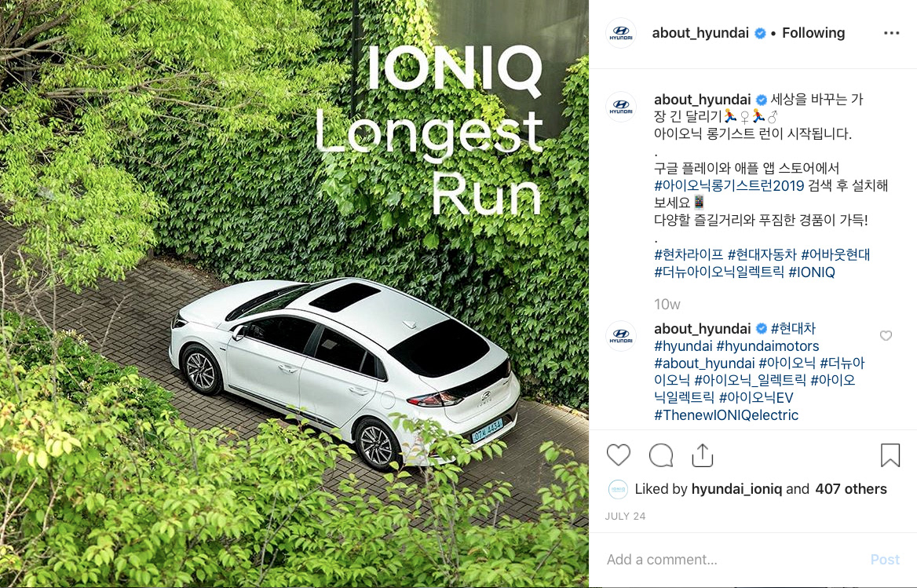Click the Hyundai avatar beside hashtag comment
917x588 pixels.
pyautogui.click(x=620, y=336)
